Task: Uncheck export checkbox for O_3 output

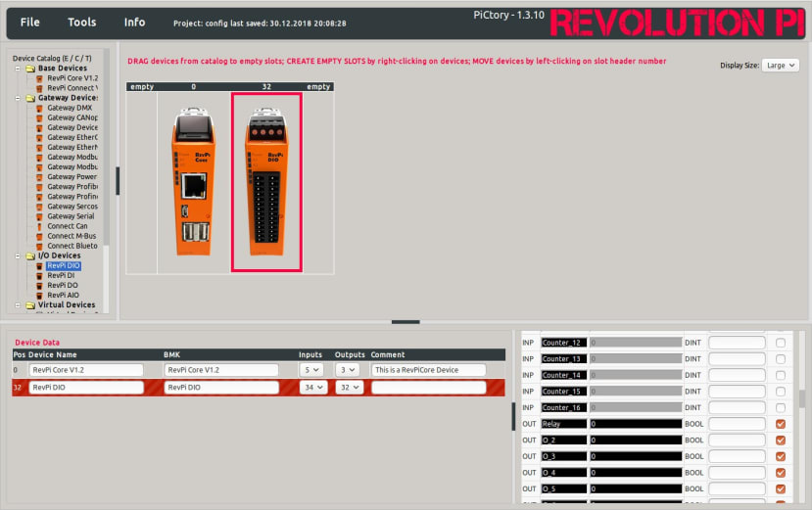Action: [x=781, y=456]
